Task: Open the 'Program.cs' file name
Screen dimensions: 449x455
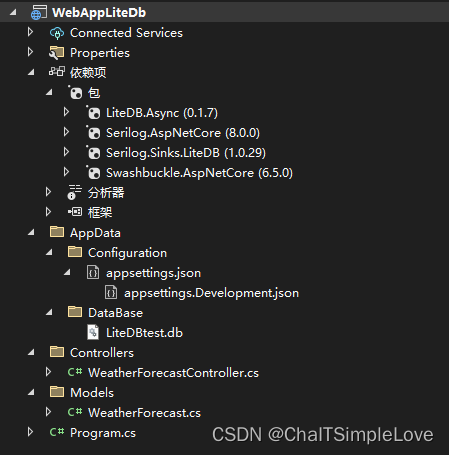Action: tap(103, 433)
